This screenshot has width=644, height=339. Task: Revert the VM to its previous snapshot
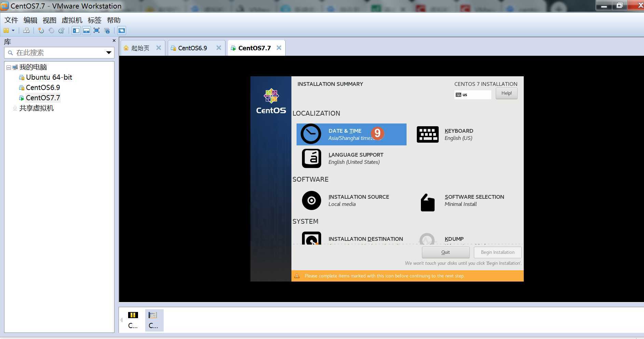click(x=51, y=30)
